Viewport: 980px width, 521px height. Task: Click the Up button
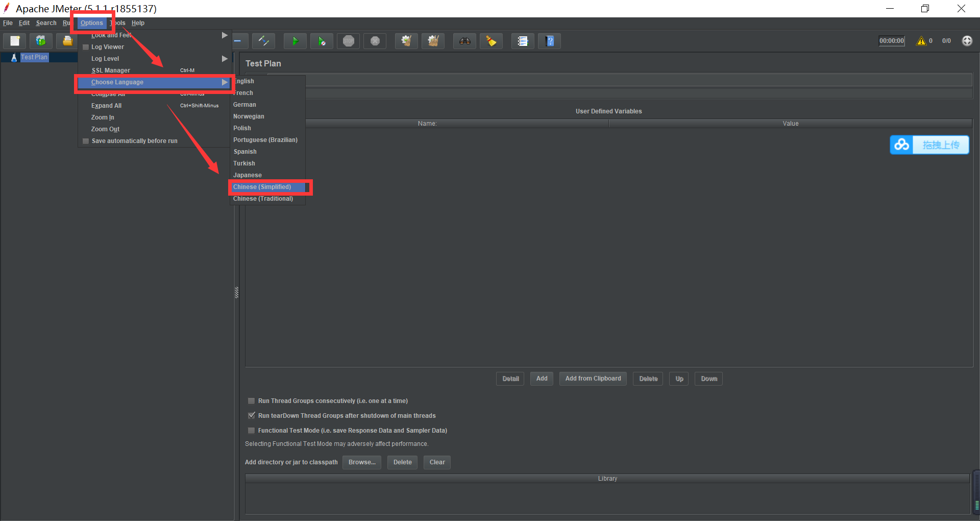[679, 378]
